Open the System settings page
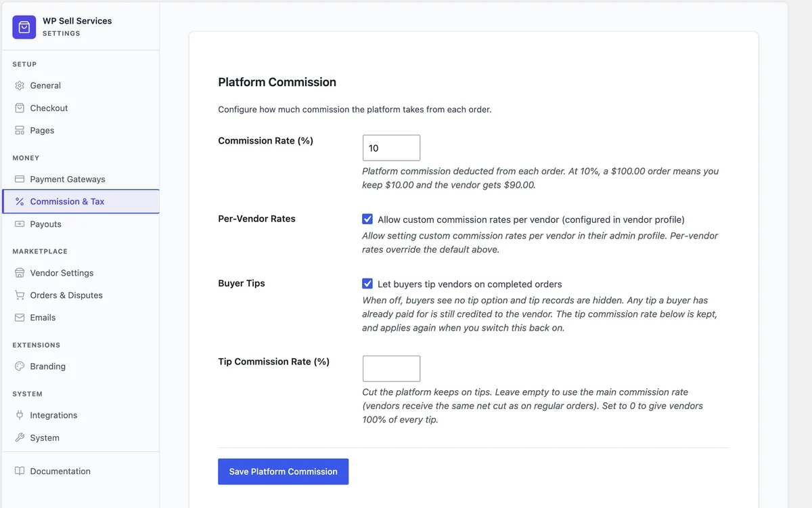The image size is (812, 508). point(81,438)
